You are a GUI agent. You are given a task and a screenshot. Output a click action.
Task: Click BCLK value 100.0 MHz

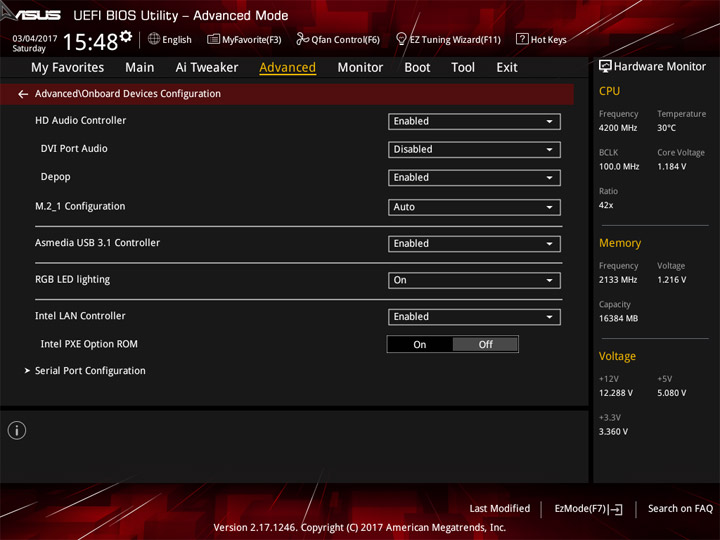click(619, 167)
